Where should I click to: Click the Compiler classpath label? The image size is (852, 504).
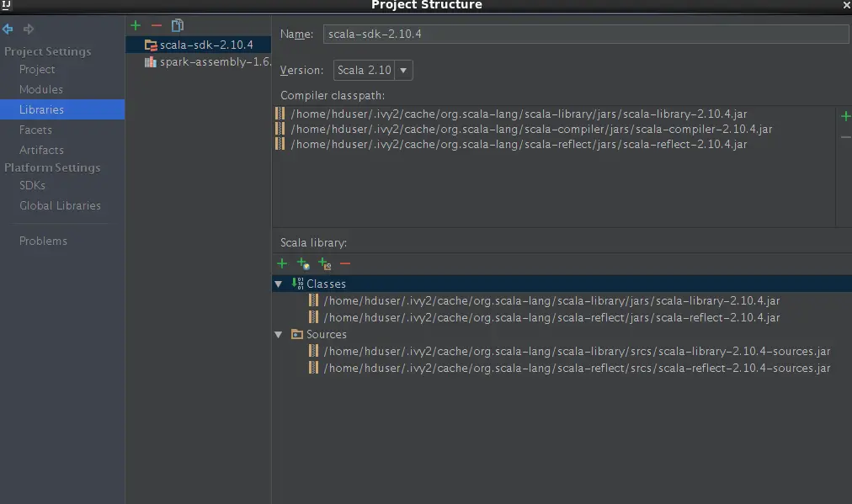tap(333, 96)
